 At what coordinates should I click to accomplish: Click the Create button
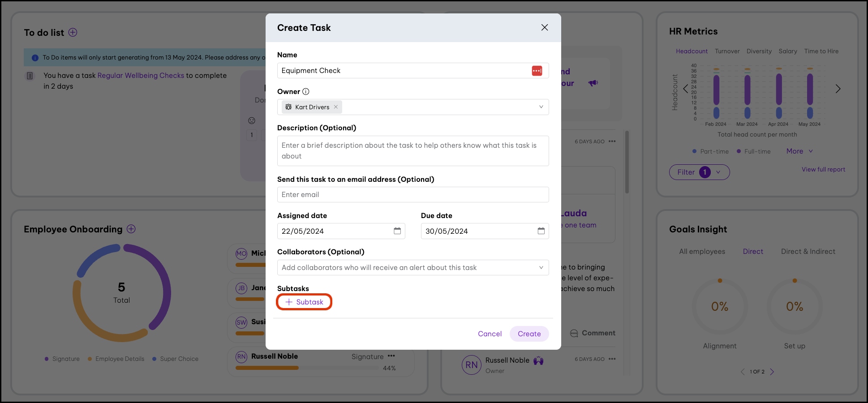529,334
